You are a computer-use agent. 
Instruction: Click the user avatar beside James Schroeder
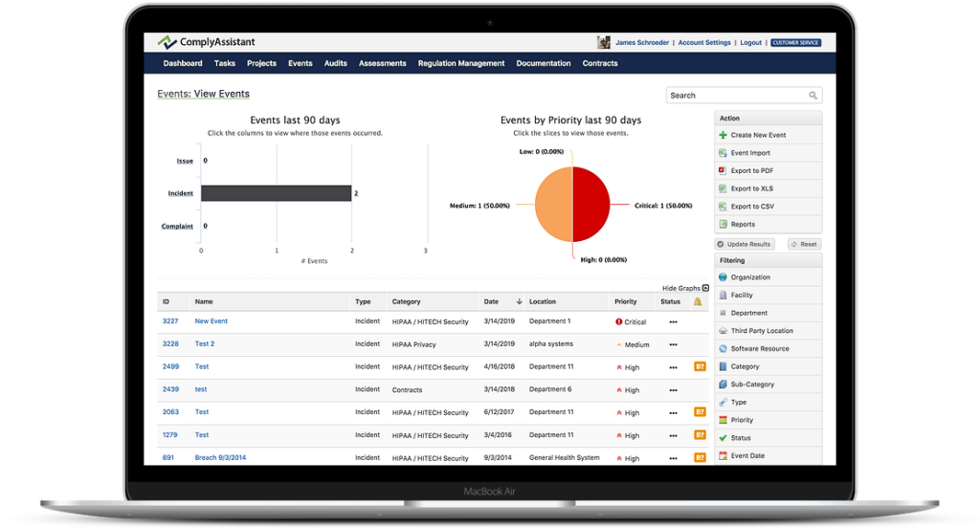pyautogui.click(x=604, y=42)
